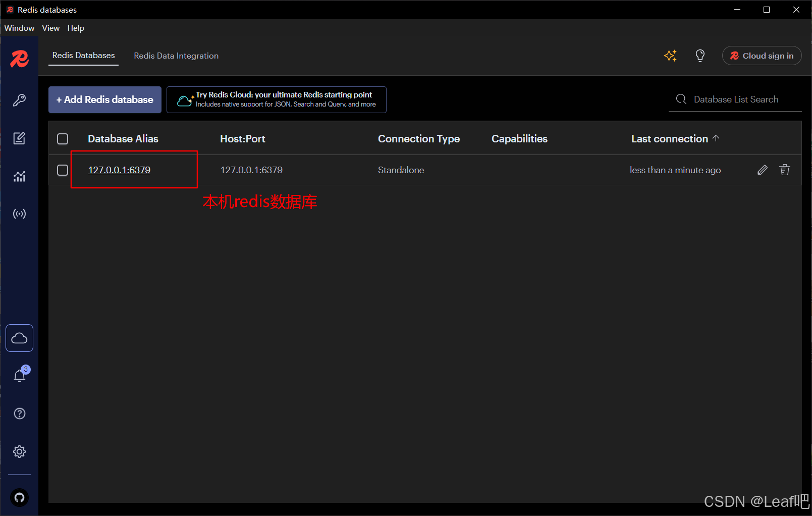Click the Cloud sign in button
Viewport: 812px width, 516px height.
(x=762, y=56)
